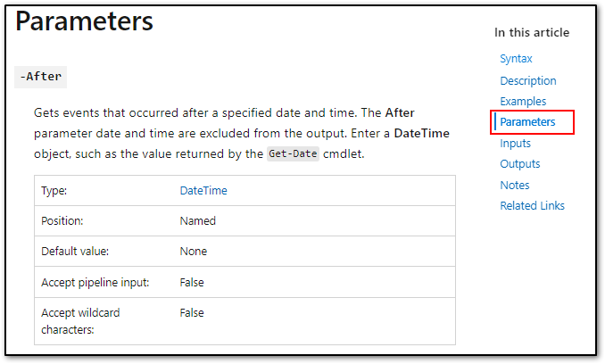605x364 pixels.
Task: Click the Default value None cell
Action: pyautogui.click(x=194, y=252)
